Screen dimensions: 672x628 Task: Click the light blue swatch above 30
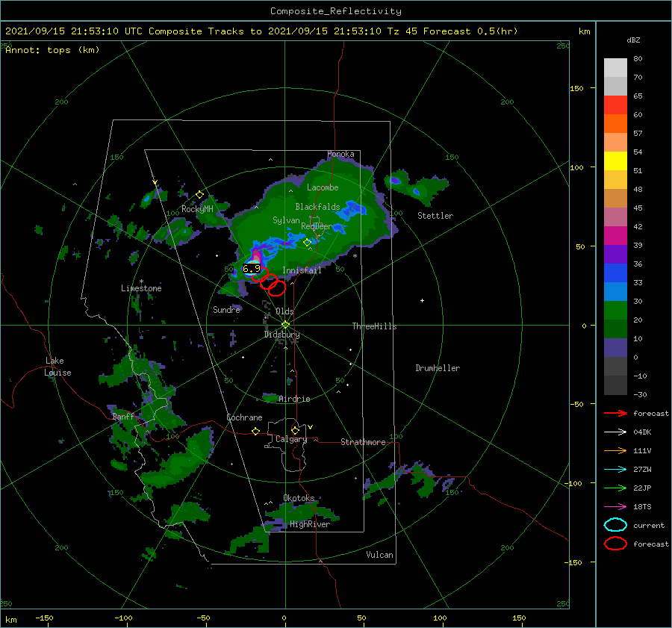[615, 292]
